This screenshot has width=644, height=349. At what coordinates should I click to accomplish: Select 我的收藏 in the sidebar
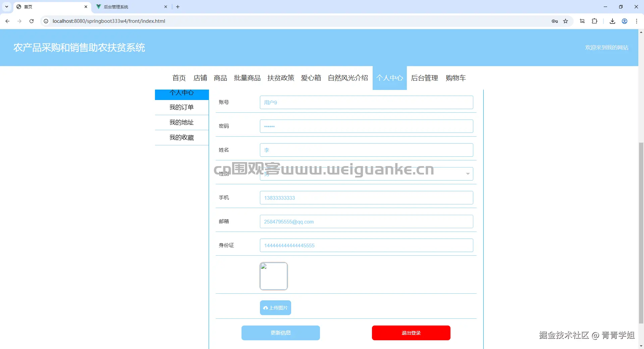pyautogui.click(x=181, y=138)
